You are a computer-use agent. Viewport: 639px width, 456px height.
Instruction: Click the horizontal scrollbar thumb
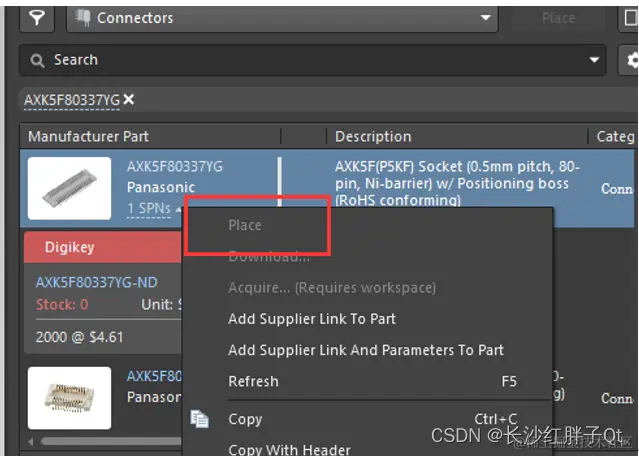(111, 441)
